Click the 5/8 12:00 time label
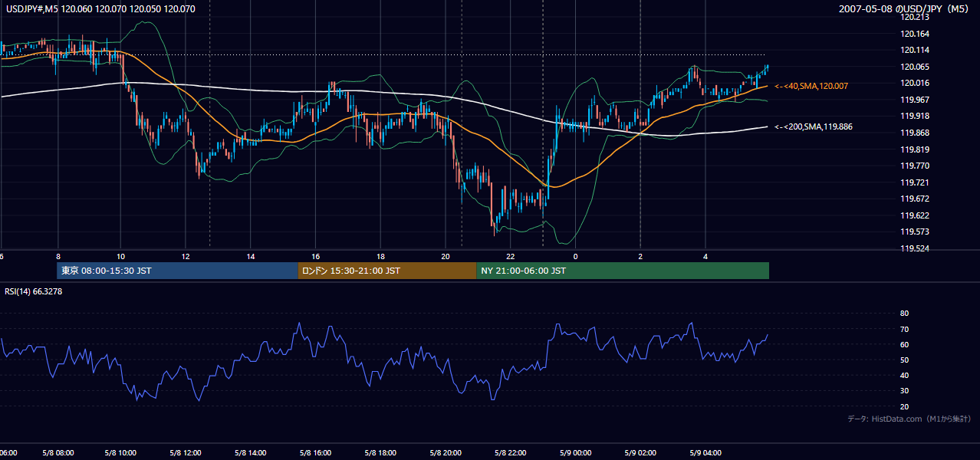 pos(186,452)
